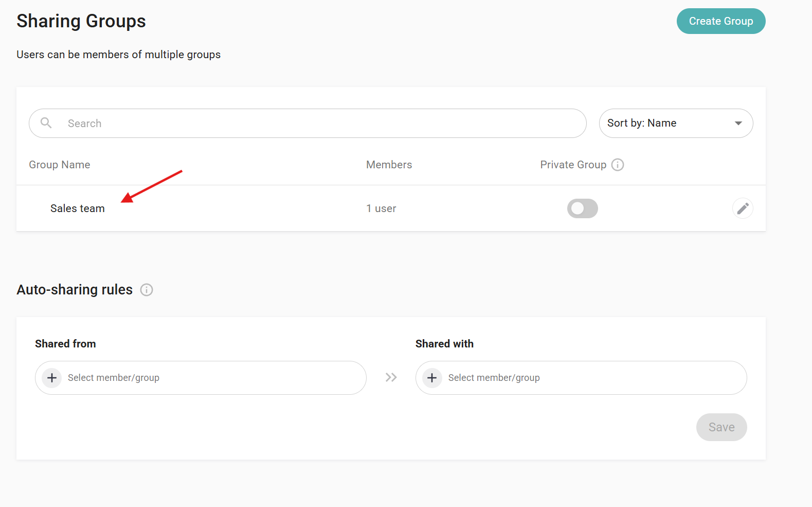Click the 1 user member count

pos(381,208)
